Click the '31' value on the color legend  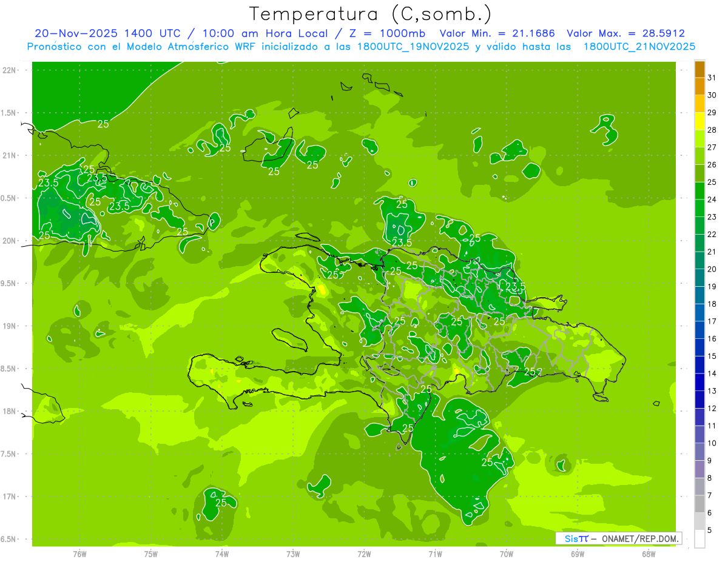tap(712, 78)
